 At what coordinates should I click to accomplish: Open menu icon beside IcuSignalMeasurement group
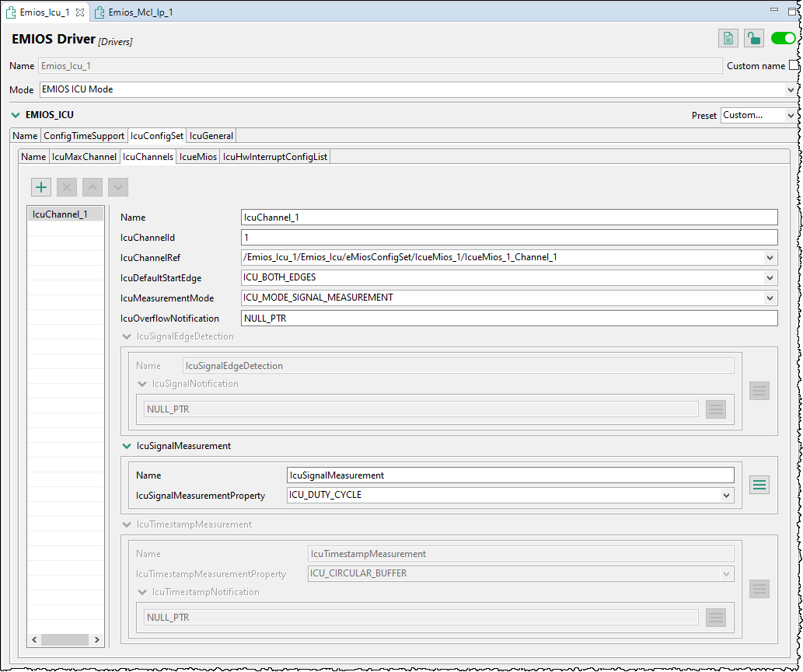click(759, 485)
